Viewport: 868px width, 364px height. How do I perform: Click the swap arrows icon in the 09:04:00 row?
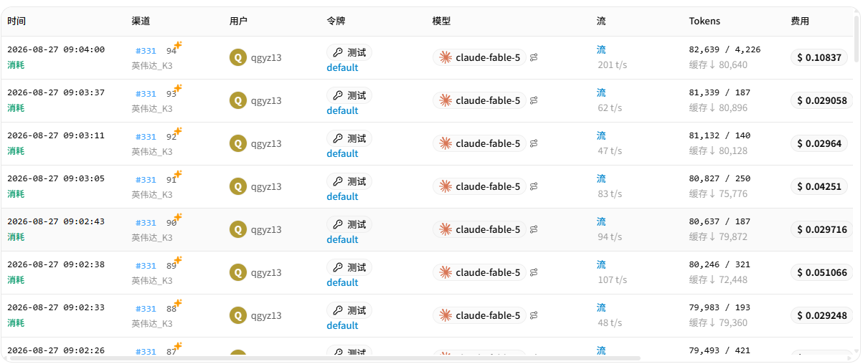click(534, 57)
